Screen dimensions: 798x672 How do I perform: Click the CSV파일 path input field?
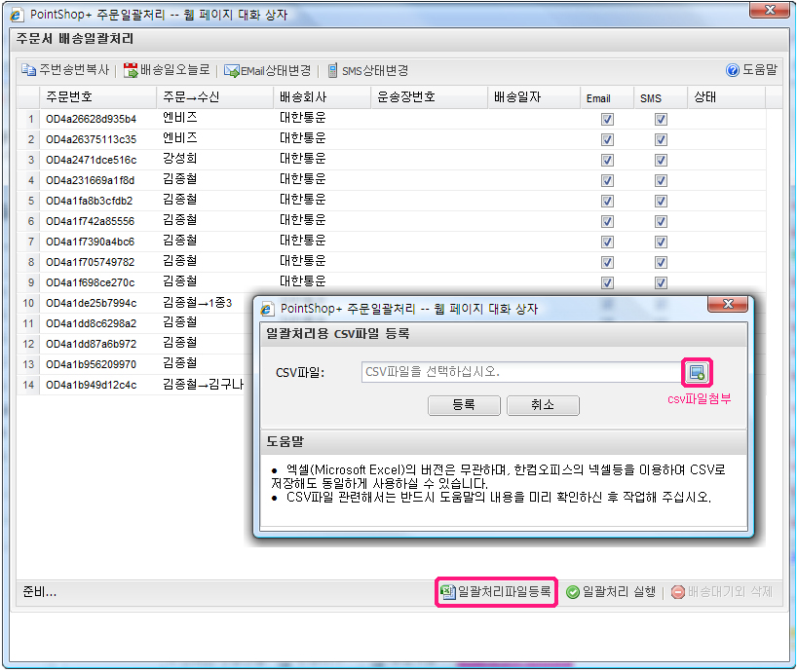click(520, 372)
